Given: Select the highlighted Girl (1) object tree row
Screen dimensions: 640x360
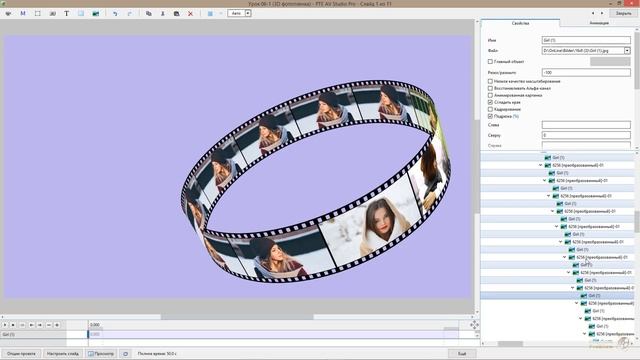Looking at the screenshot, I should tap(558, 296).
